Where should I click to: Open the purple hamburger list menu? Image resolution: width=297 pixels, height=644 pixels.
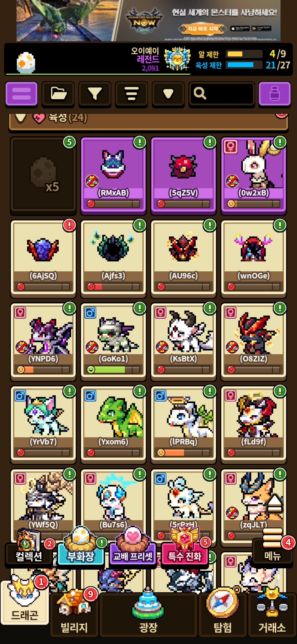click(21, 94)
